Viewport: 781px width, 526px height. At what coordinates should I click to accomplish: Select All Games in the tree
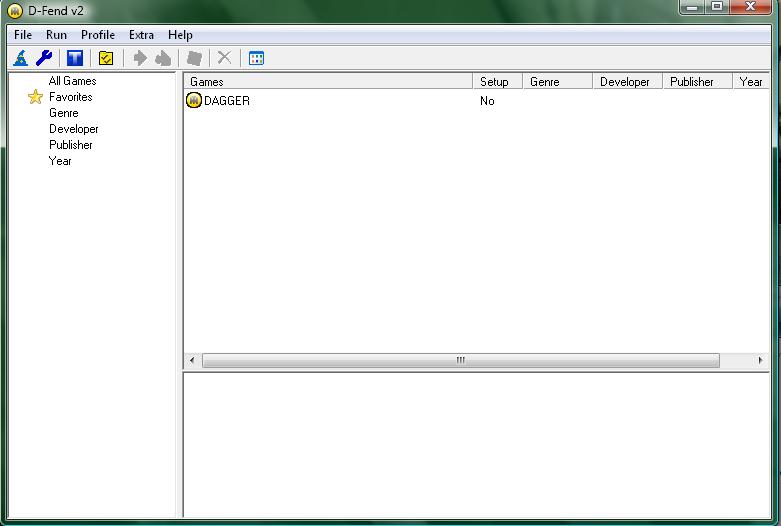point(73,81)
